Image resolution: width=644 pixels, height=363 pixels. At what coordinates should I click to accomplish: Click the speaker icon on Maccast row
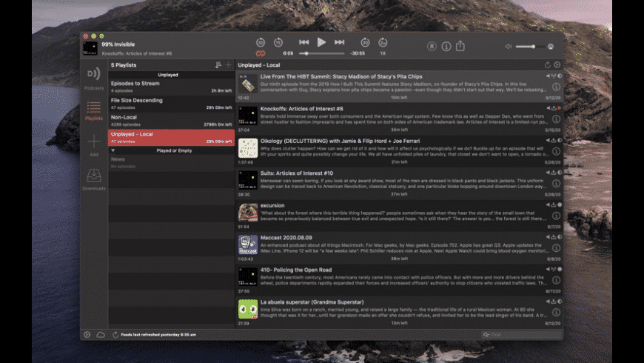tap(548, 237)
